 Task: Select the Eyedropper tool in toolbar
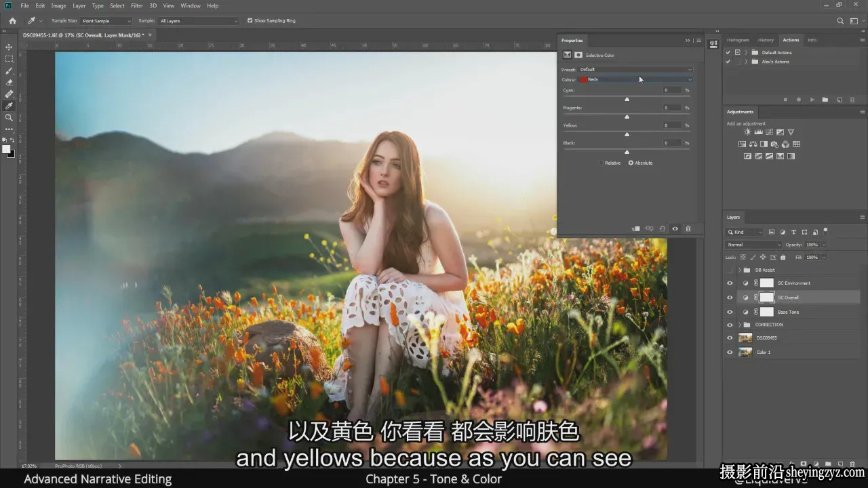(x=9, y=106)
